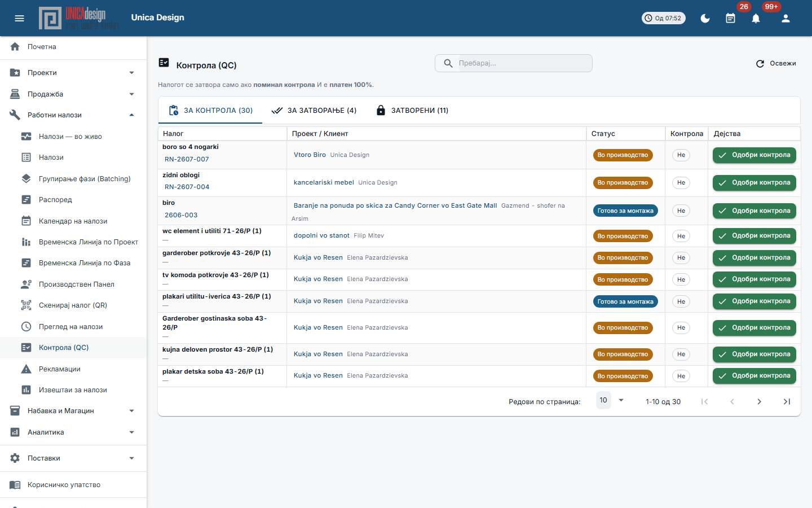Open the Рекламации page

click(x=73, y=369)
